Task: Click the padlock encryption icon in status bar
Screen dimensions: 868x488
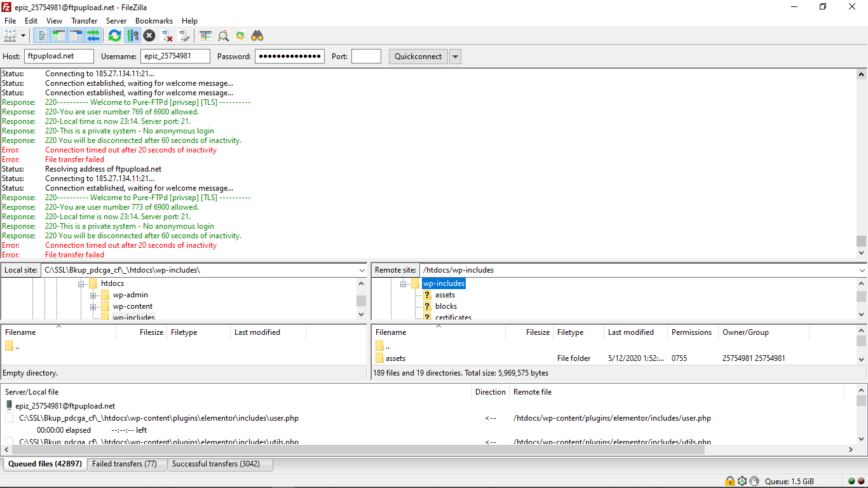Action: pyautogui.click(x=730, y=481)
